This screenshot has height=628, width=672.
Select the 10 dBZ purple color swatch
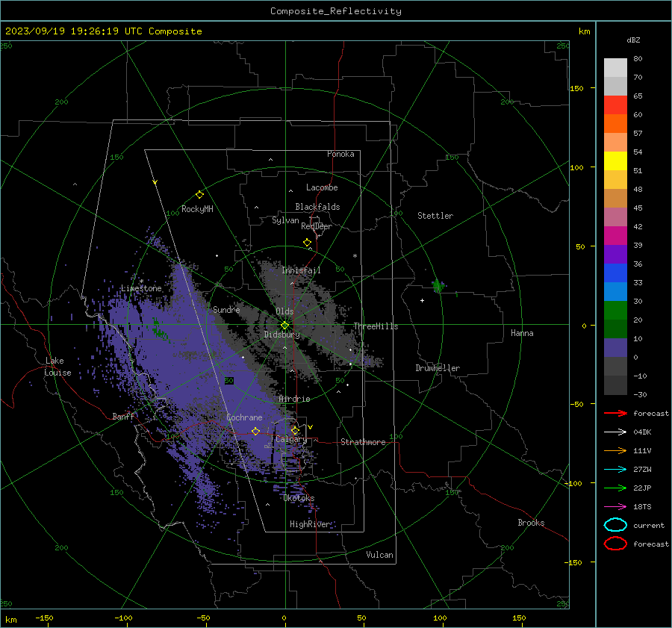click(x=615, y=348)
